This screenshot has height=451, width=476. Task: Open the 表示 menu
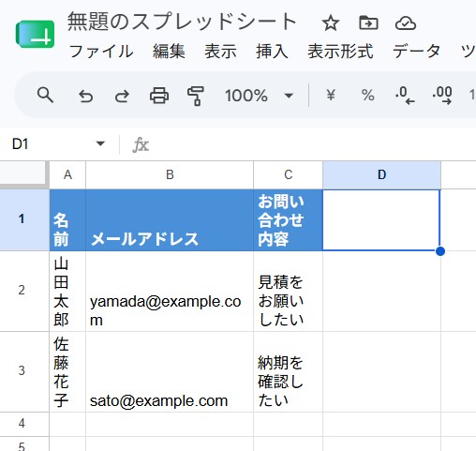coord(220,52)
